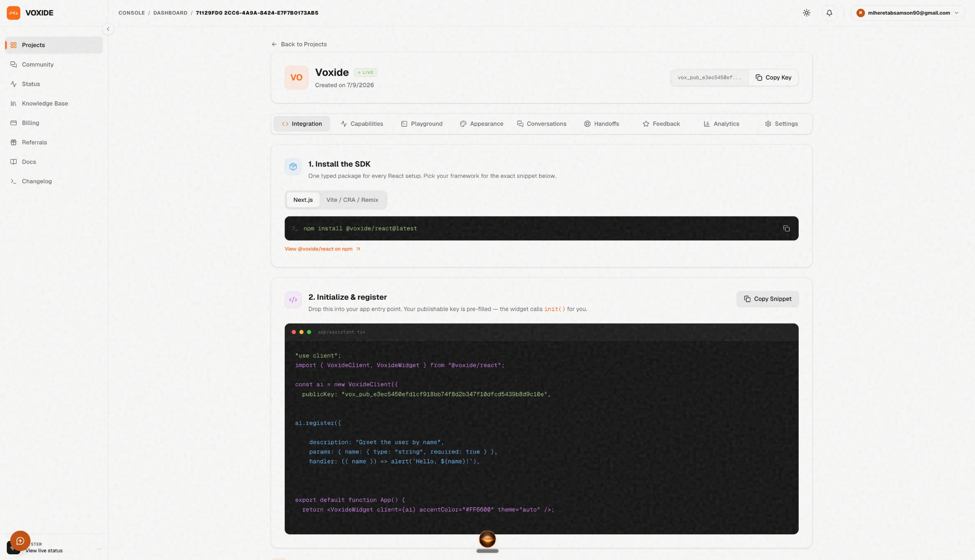Click CONSOLE in the breadcrumb

click(x=132, y=13)
